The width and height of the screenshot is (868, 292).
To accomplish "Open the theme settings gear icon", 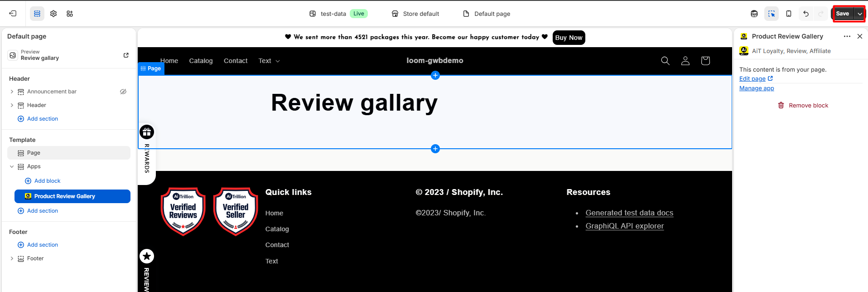I will pos(53,14).
